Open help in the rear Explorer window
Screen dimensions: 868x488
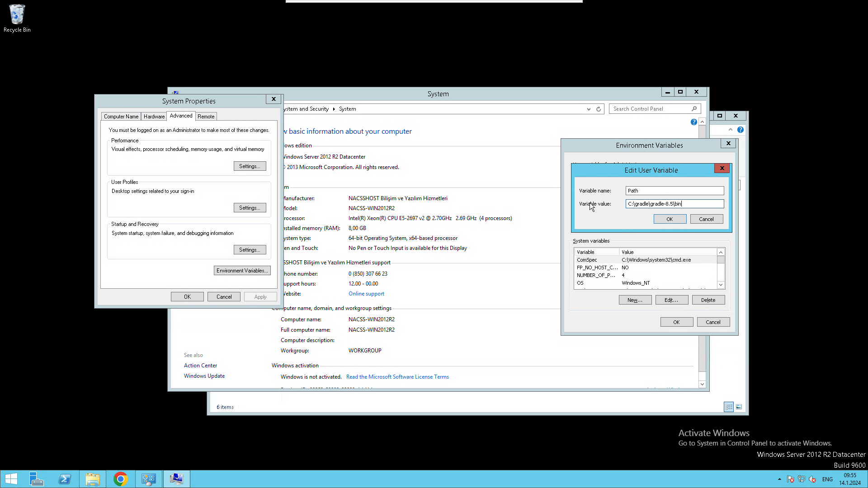click(741, 130)
